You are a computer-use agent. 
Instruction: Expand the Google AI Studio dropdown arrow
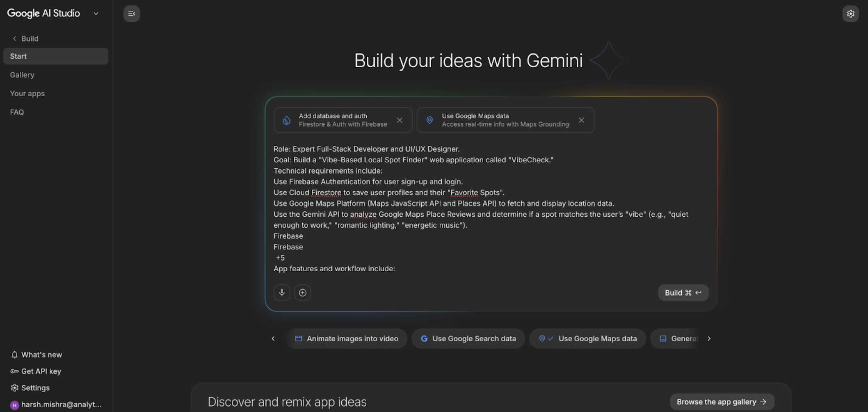click(96, 14)
